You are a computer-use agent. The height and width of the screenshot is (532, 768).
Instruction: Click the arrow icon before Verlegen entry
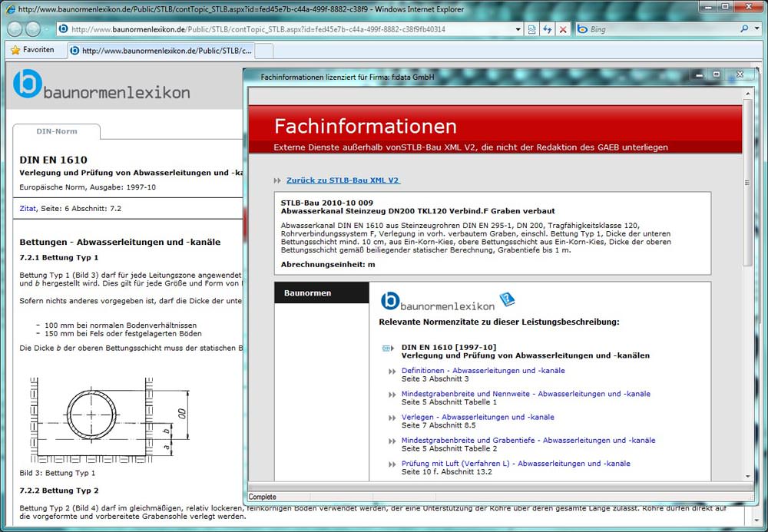[x=392, y=418]
